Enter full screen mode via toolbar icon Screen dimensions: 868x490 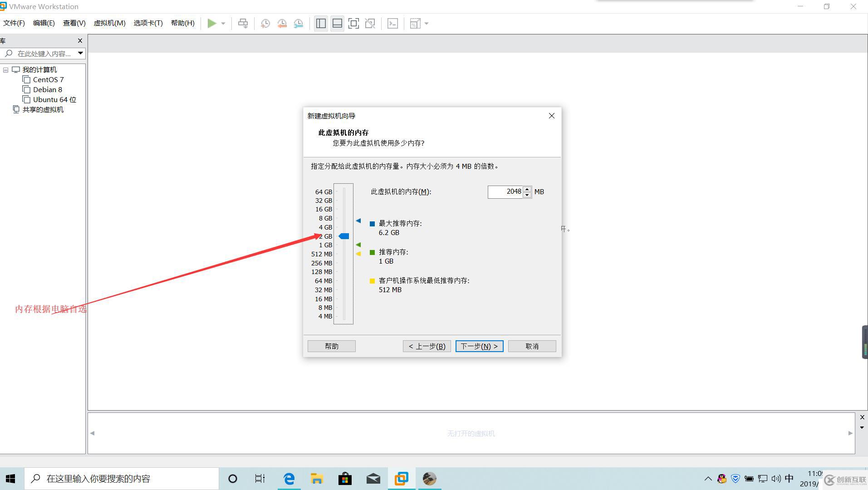pyautogui.click(x=353, y=24)
